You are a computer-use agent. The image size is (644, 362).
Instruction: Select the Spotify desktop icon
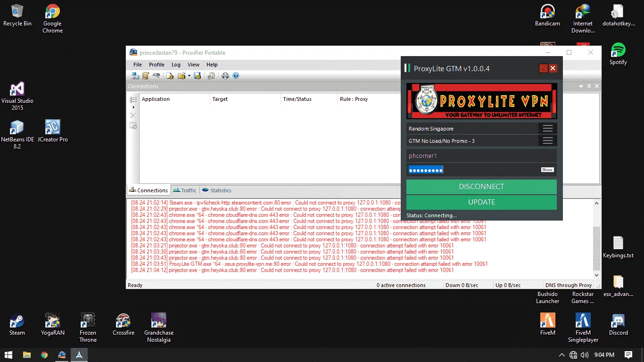(618, 54)
